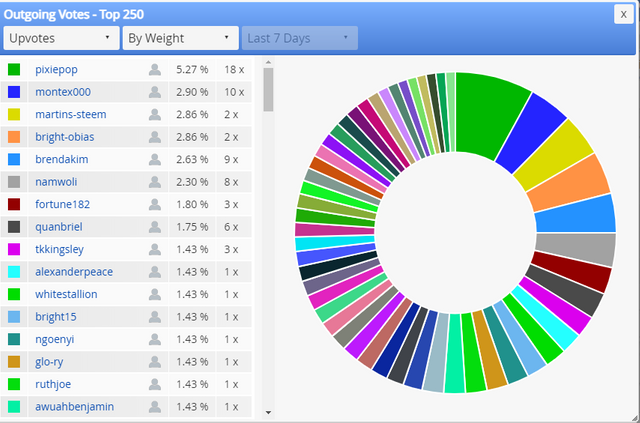Click the person icon for ruthjoe
This screenshot has width=640, height=423.
coord(155,384)
